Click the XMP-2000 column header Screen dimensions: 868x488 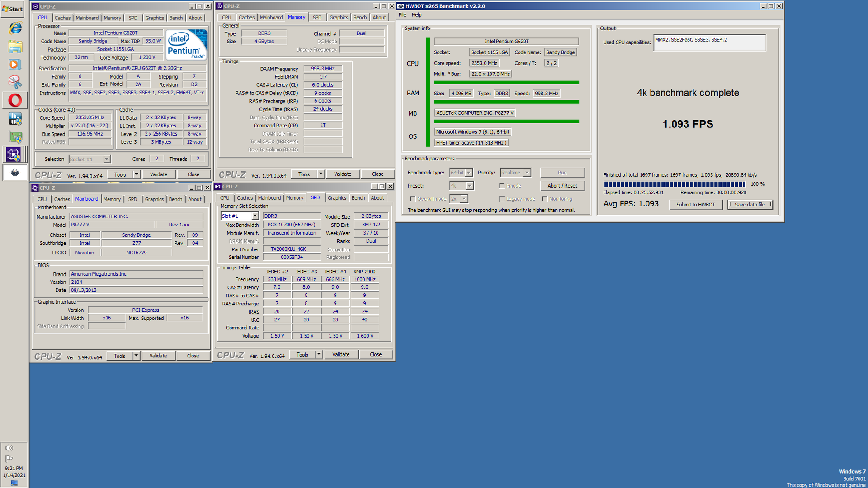coord(364,272)
